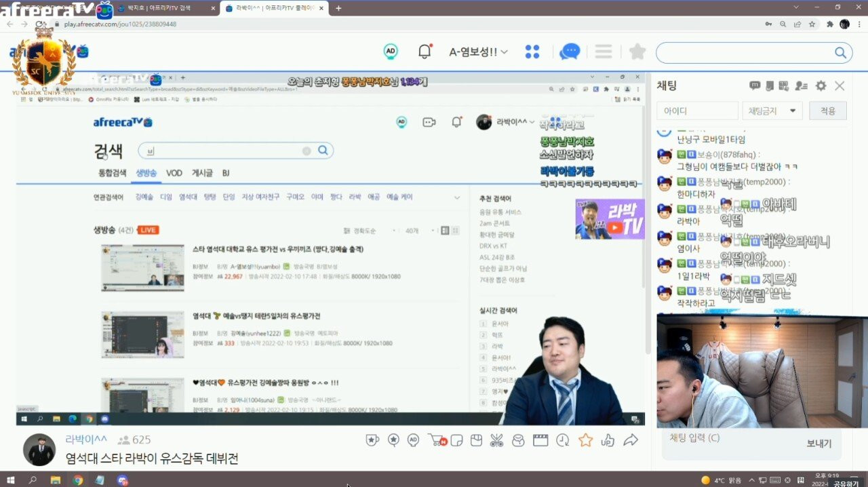Click the clapperboard highlight icon
The height and width of the screenshot is (487, 868).
click(540, 440)
